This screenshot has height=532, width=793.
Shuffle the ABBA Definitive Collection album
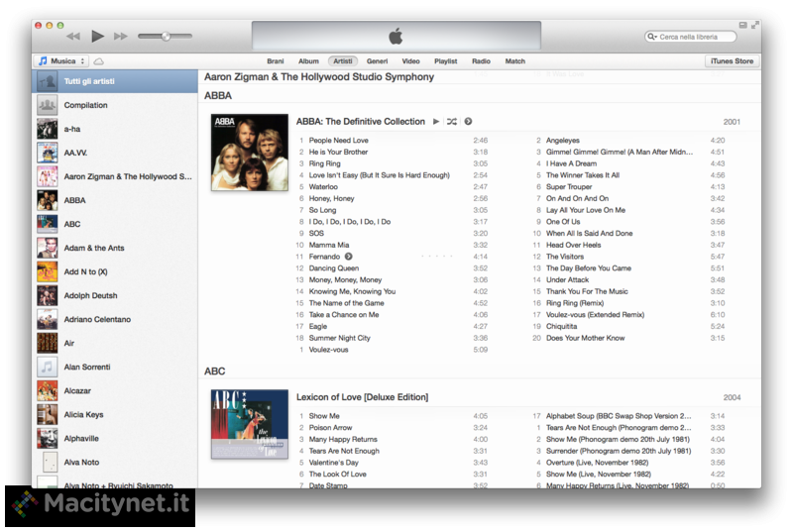(x=452, y=121)
